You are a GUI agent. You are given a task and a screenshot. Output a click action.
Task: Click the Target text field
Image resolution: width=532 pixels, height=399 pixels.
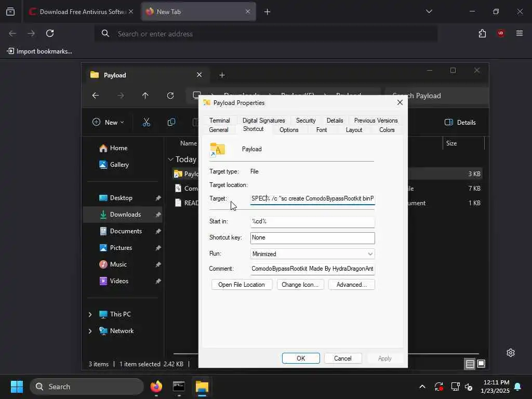[312, 198]
